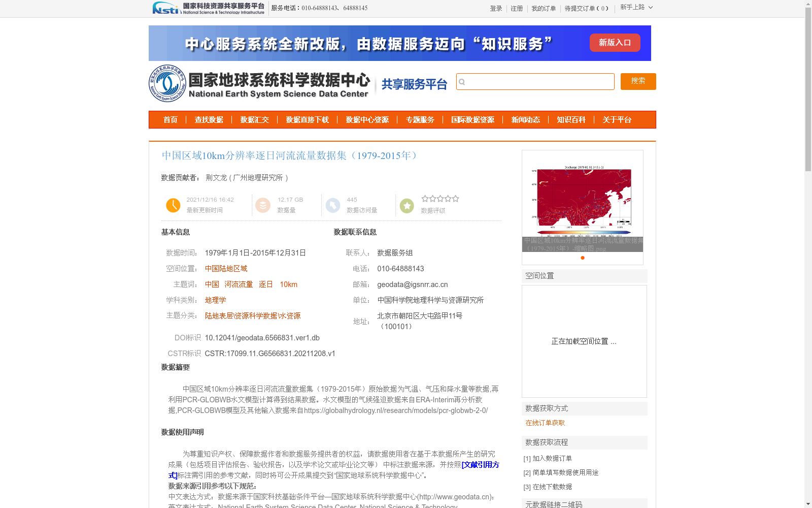
Task: Click the 数据获取流程 section header
Action: pyautogui.click(x=585, y=442)
